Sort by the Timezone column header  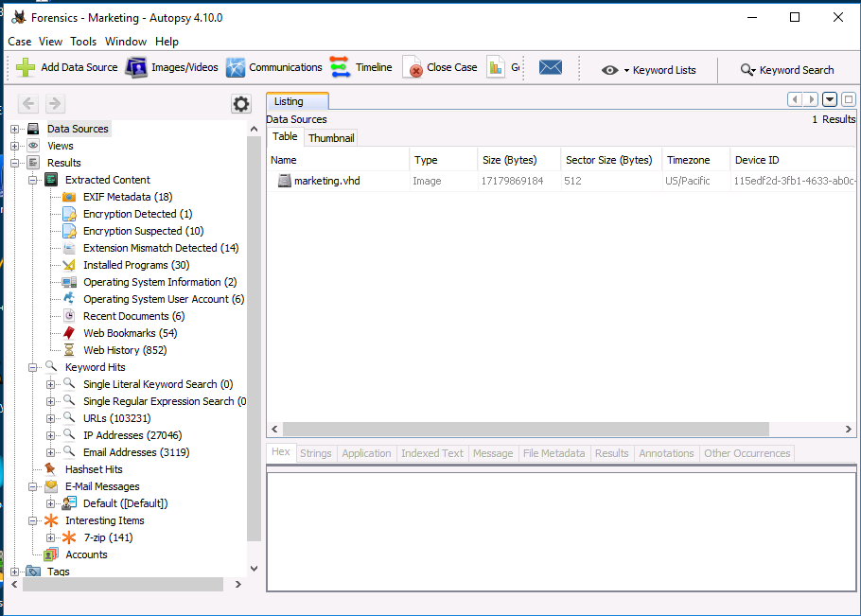696,160
